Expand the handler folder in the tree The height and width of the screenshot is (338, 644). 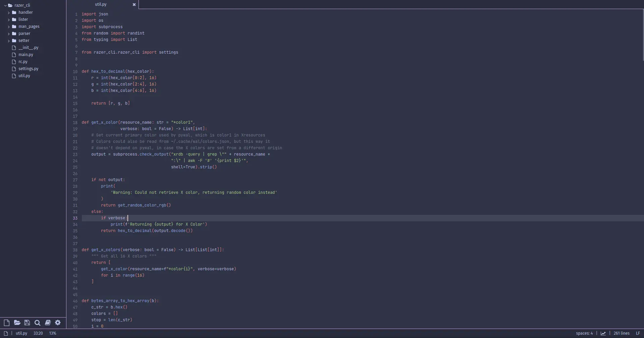click(x=8, y=12)
